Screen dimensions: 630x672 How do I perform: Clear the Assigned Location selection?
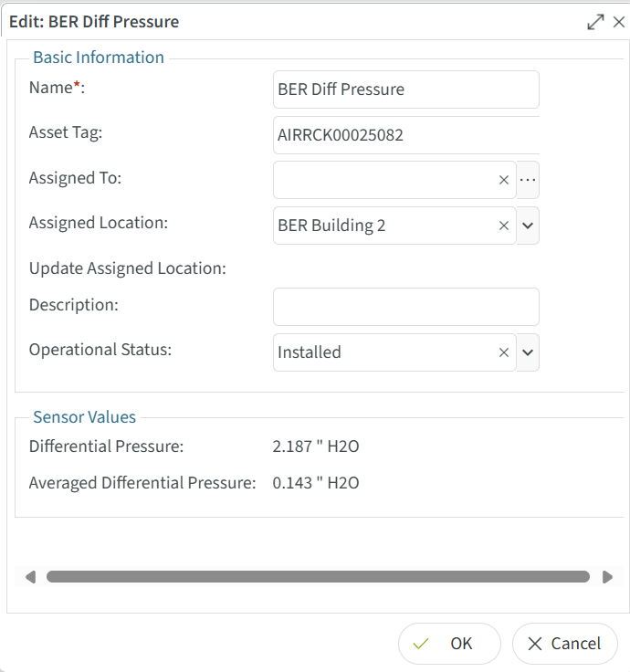click(503, 226)
